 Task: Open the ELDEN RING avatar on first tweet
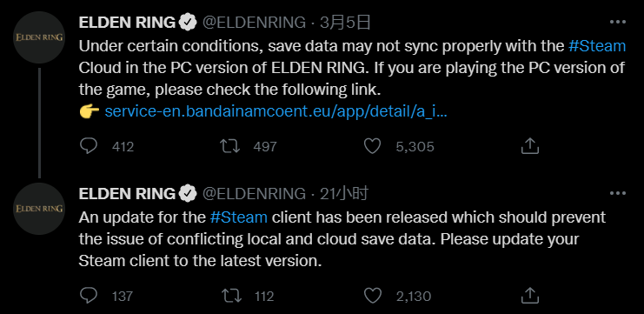pyautogui.click(x=39, y=37)
